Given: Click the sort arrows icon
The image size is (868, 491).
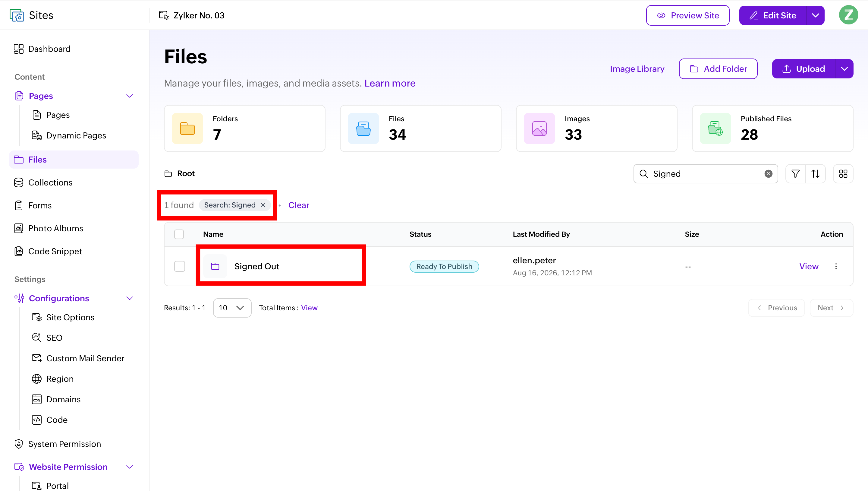Looking at the screenshot, I should [816, 174].
